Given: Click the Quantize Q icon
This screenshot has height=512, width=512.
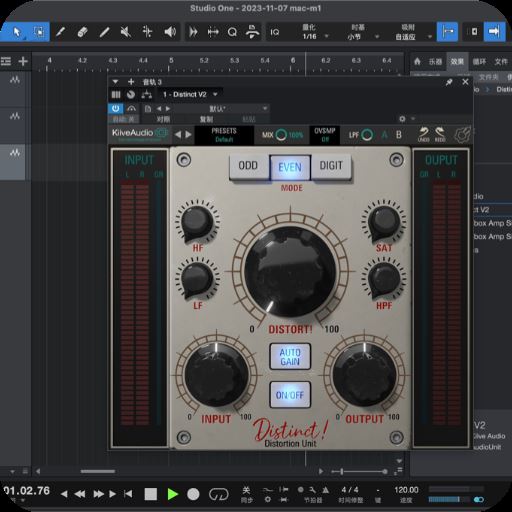Looking at the screenshot, I should 232,32.
